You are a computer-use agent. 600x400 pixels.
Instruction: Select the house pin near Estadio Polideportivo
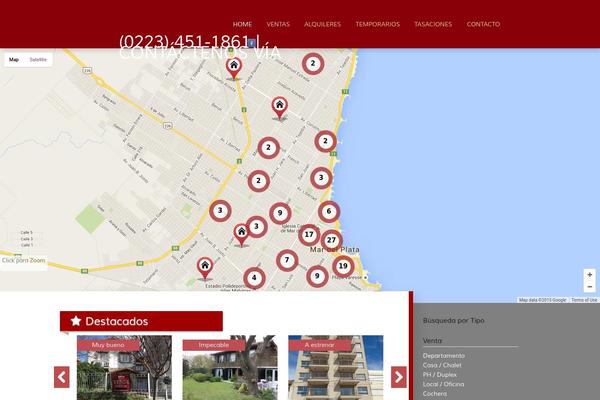(205, 268)
